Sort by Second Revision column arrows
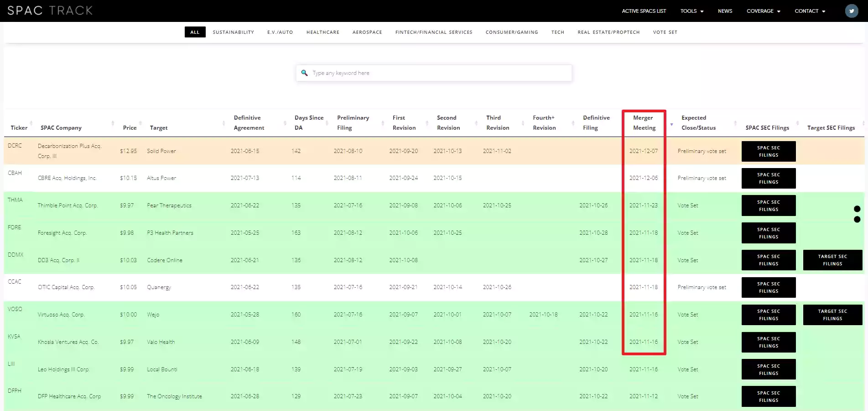Screen dimensions: 868x411 (x=476, y=123)
